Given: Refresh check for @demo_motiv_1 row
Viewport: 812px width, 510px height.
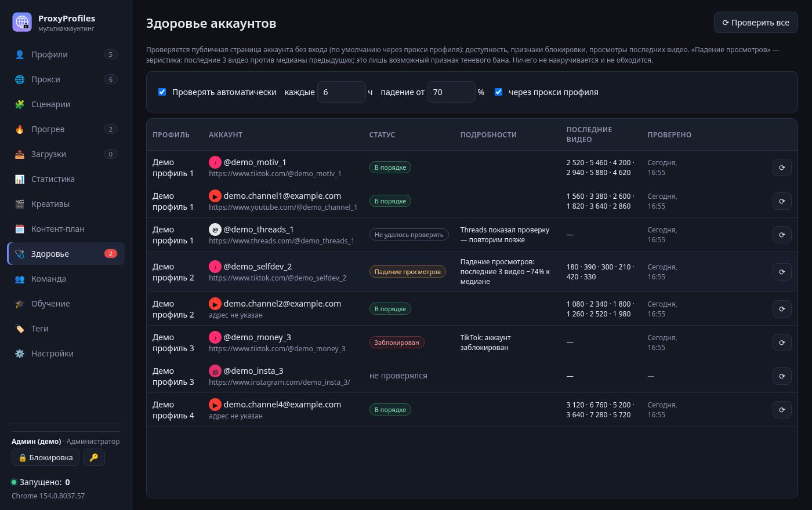Looking at the screenshot, I should [x=782, y=167].
